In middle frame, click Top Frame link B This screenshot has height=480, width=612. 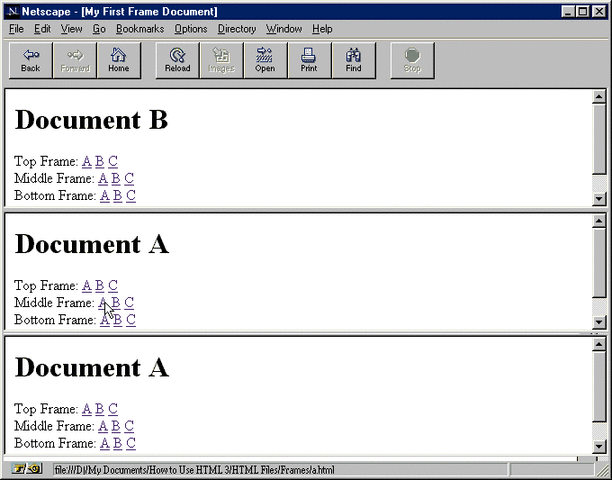pos(100,285)
